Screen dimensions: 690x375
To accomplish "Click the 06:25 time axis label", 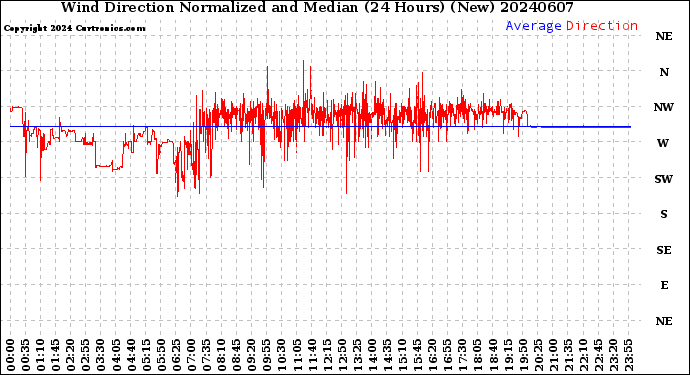I will [176, 355].
